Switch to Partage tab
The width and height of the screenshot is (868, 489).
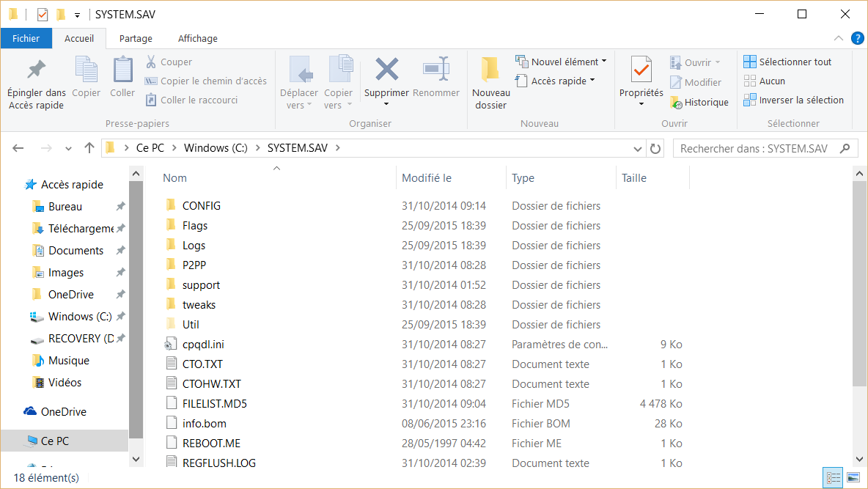coord(136,38)
